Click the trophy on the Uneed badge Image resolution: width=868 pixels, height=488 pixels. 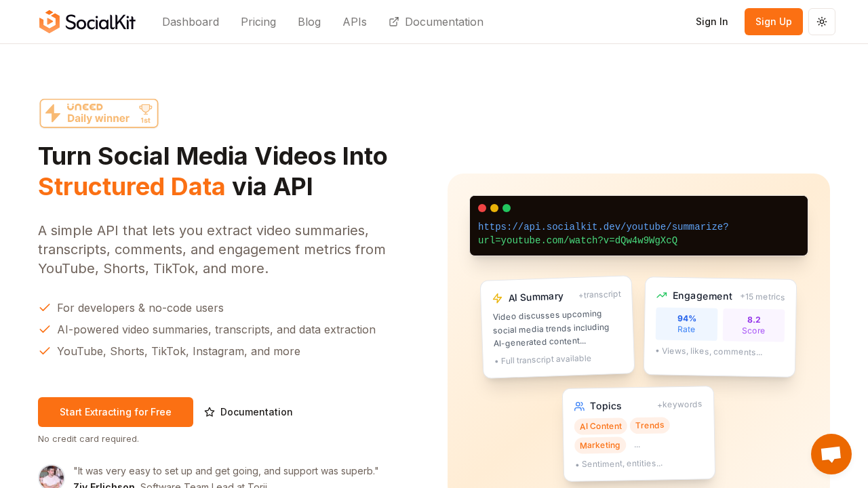click(x=145, y=108)
